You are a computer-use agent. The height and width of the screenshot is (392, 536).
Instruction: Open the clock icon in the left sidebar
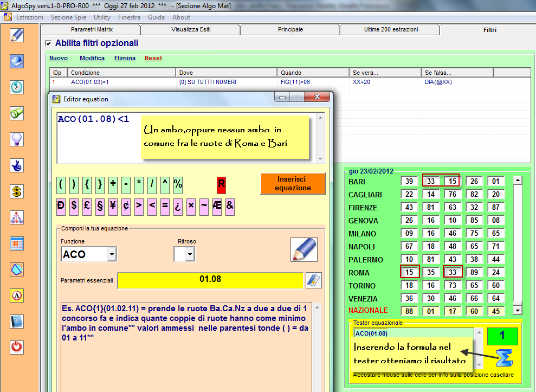[x=17, y=87]
